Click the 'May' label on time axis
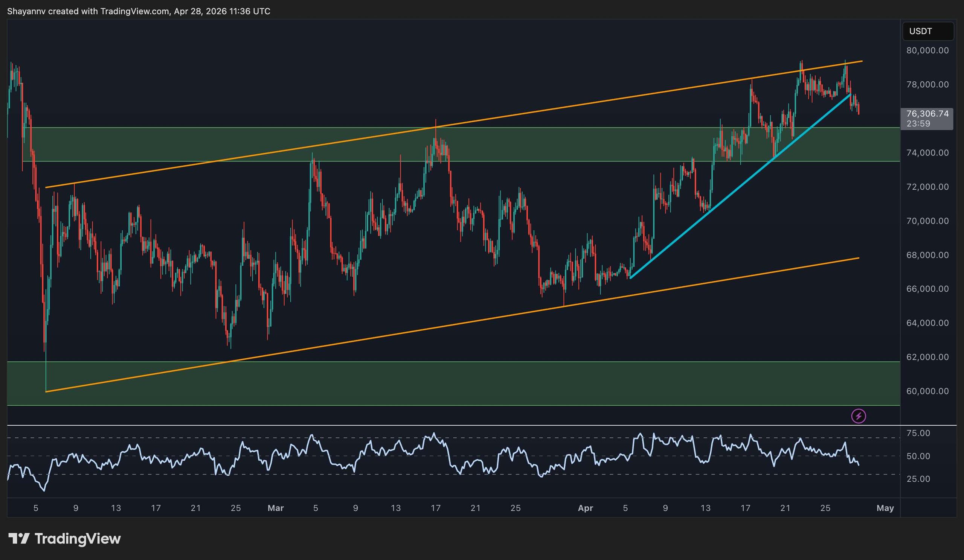Viewport: 964px width, 560px height. coord(885,508)
